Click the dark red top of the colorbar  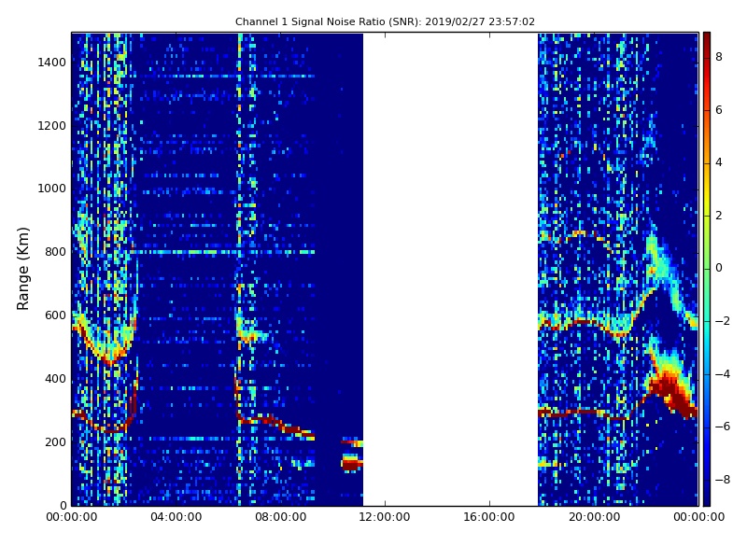click(x=707, y=38)
